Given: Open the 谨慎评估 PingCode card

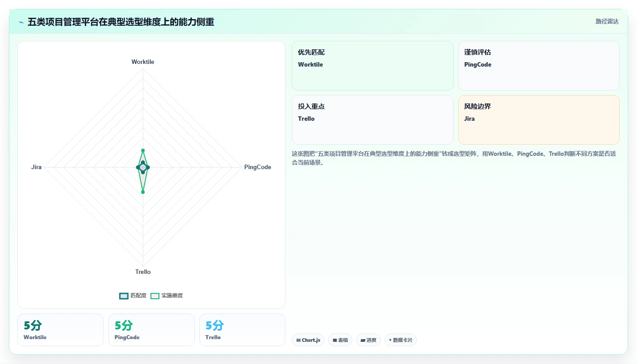Looking at the screenshot, I should [x=538, y=66].
